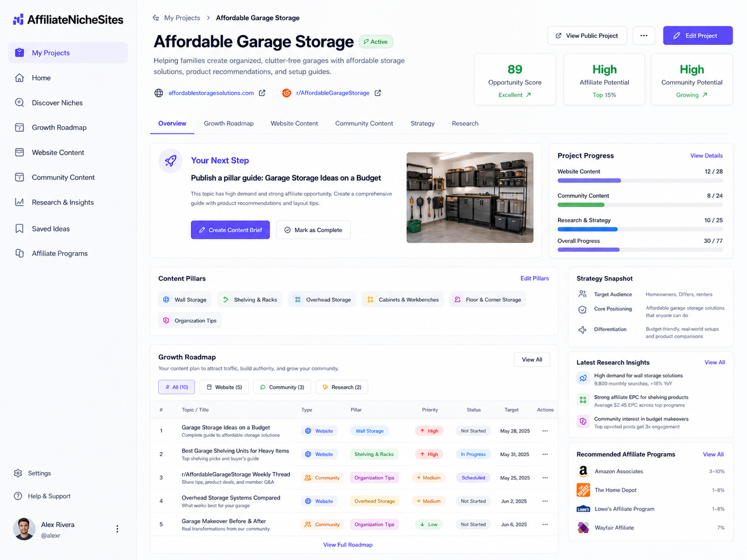Click the Affiliate Programs sidebar icon
Image resolution: width=747 pixels, height=560 pixels.
pyautogui.click(x=19, y=253)
